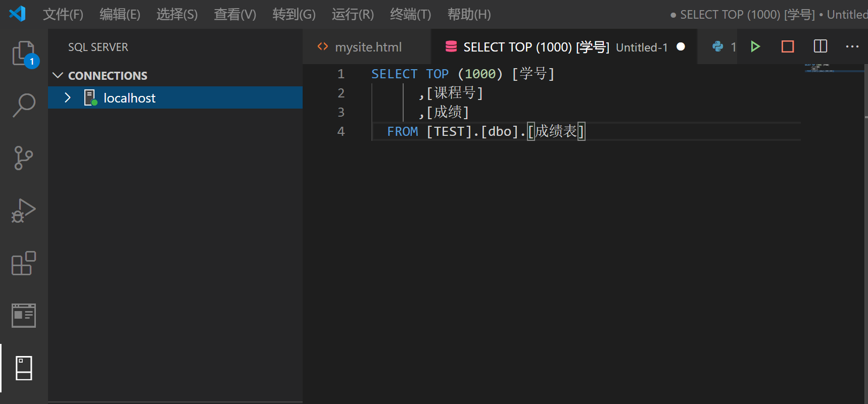Image resolution: width=868 pixels, height=404 pixels.
Task: Open the Run and Debug view icon
Action: coord(24,211)
